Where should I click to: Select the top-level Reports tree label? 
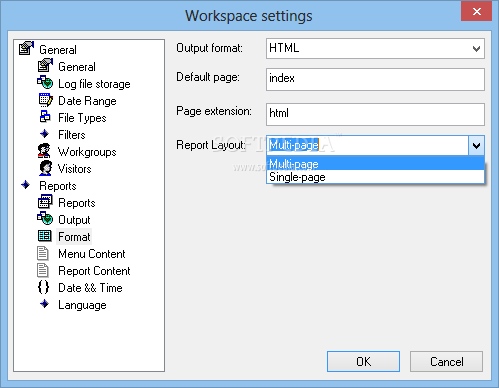click(x=58, y=186)
